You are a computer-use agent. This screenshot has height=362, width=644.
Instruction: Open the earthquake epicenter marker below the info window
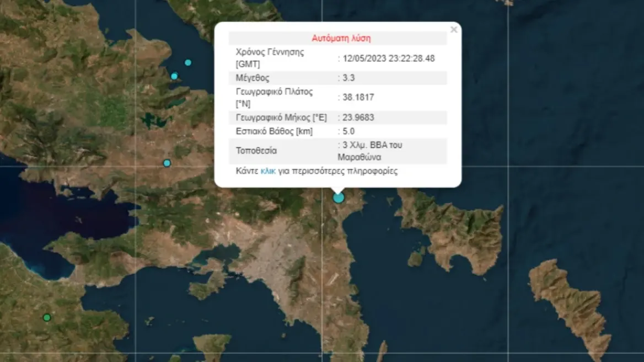(x=339, y=196)
